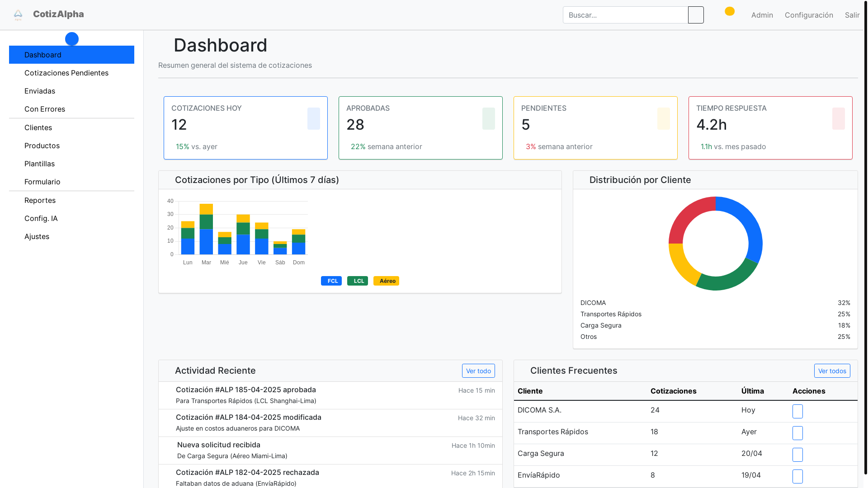Image resolution: width=868 pixels, height=488 pixels.
Task: Click the Mar bar in the bar chart
Action: tap(206, 229)
